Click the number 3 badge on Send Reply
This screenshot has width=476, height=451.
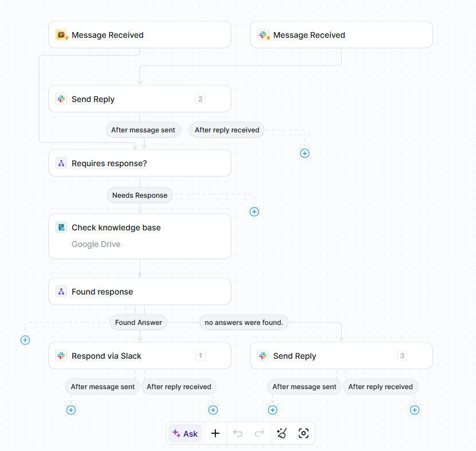[x=402, y=356]
